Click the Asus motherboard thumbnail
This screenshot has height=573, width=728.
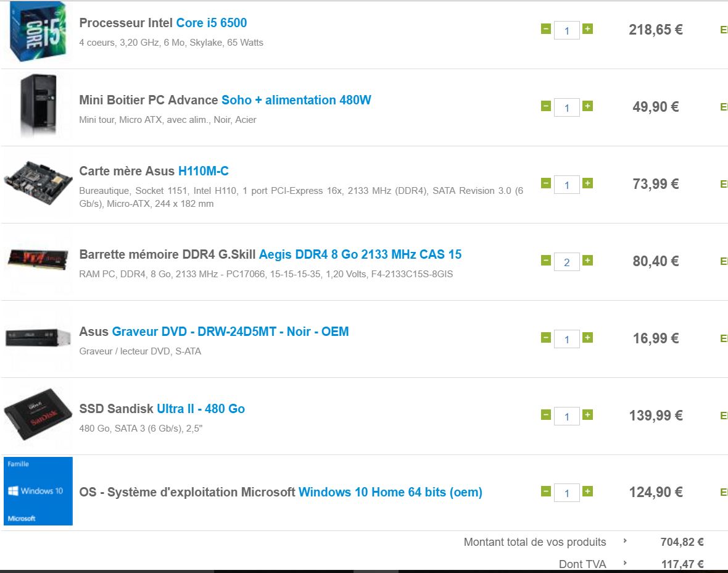pyautogui.click(x=38, y=183)
